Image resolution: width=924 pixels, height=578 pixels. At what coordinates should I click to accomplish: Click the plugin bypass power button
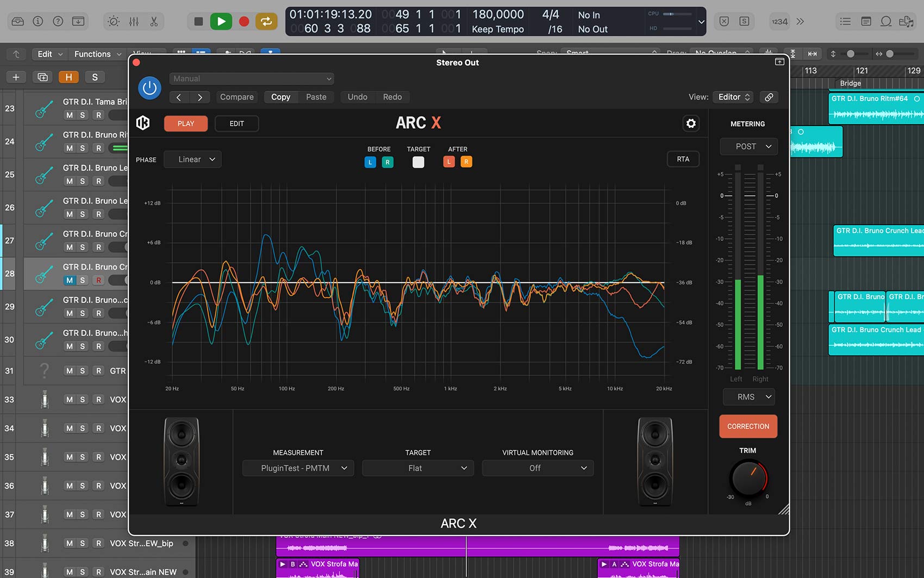tap(149, 88)
